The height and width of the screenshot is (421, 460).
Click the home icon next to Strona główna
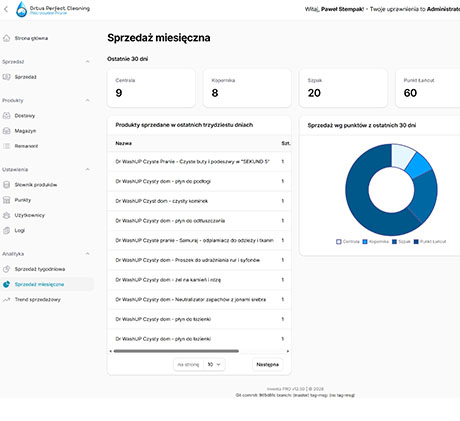(6, 38)
